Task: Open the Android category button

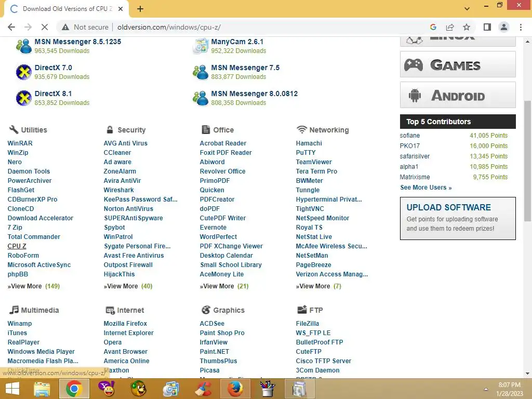Action: (458, 95)
